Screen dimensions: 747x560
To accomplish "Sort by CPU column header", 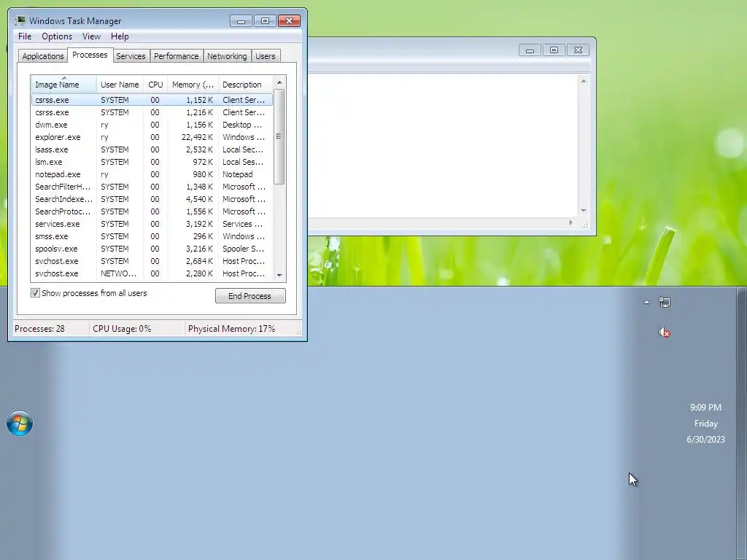I will [x=155, y=85].
